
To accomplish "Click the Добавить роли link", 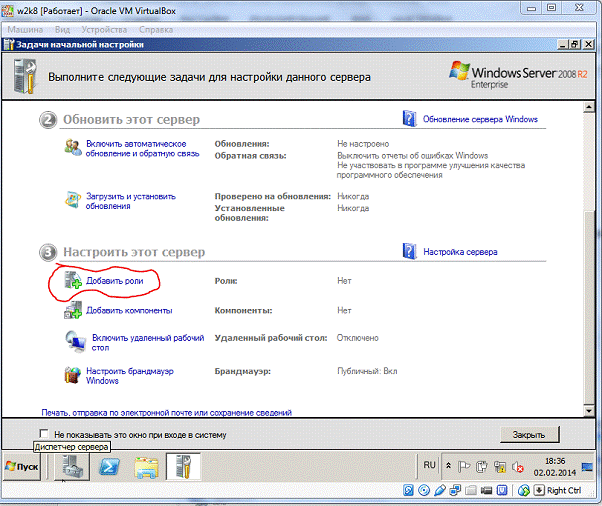I will coord(114,281).
